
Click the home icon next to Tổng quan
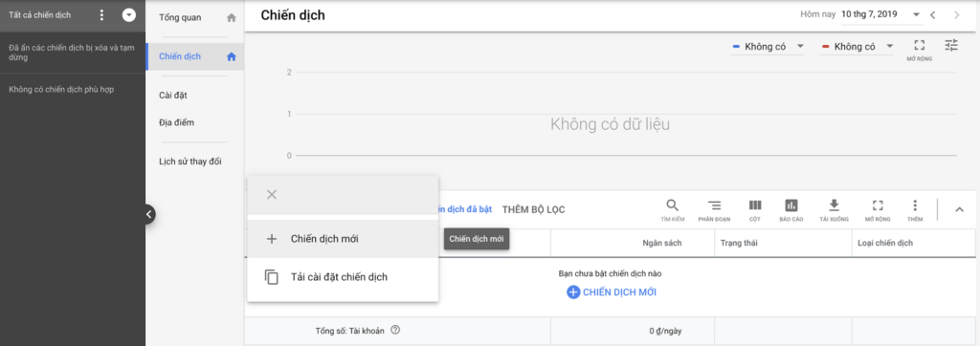pos(232,18)
